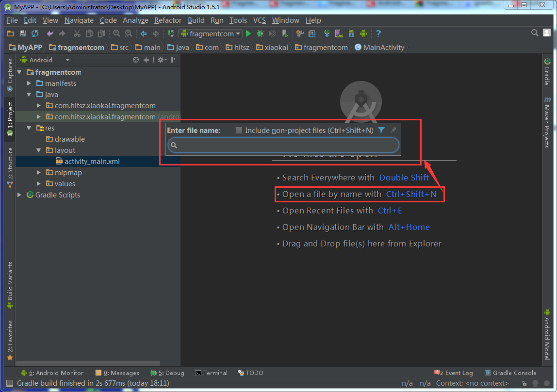Click the green Run app icon
The height and width of the screenshot is (392, 557).
(248, 33)
